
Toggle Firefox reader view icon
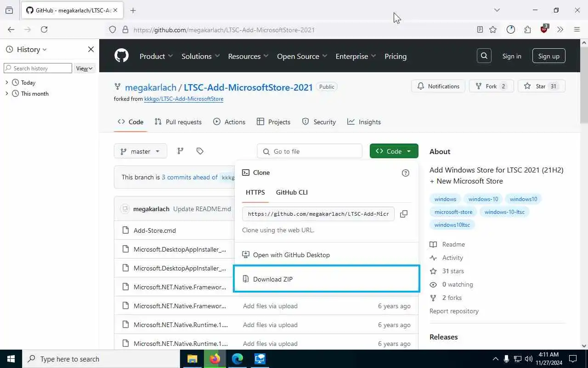(x=480, y=29)
